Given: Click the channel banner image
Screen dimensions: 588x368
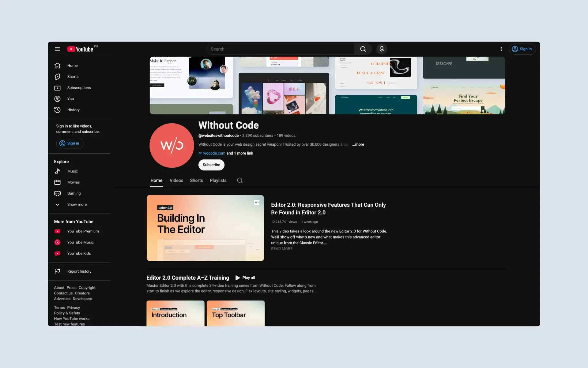Looking at the screenshot, I should [327, 86].
